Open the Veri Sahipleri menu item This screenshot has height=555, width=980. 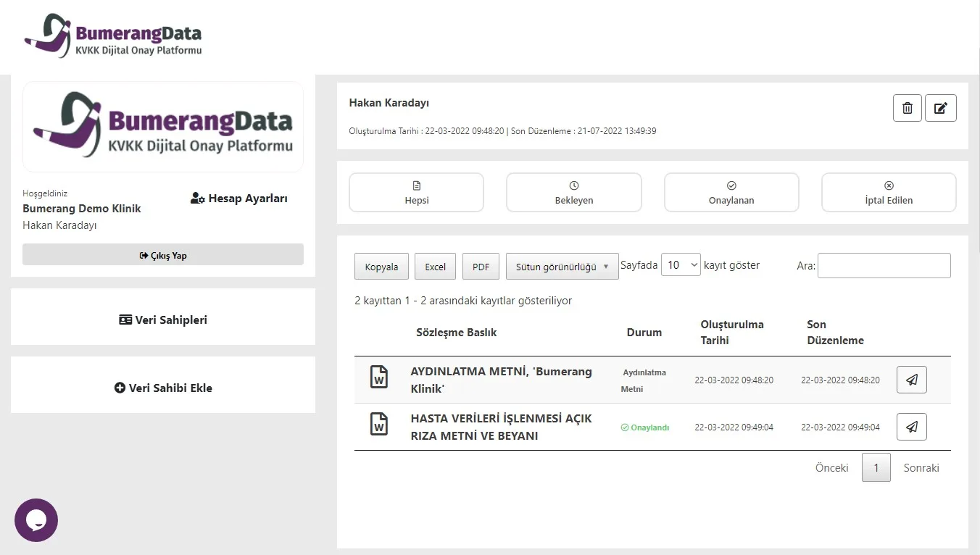pyautogui.click(x=163, y=320)
